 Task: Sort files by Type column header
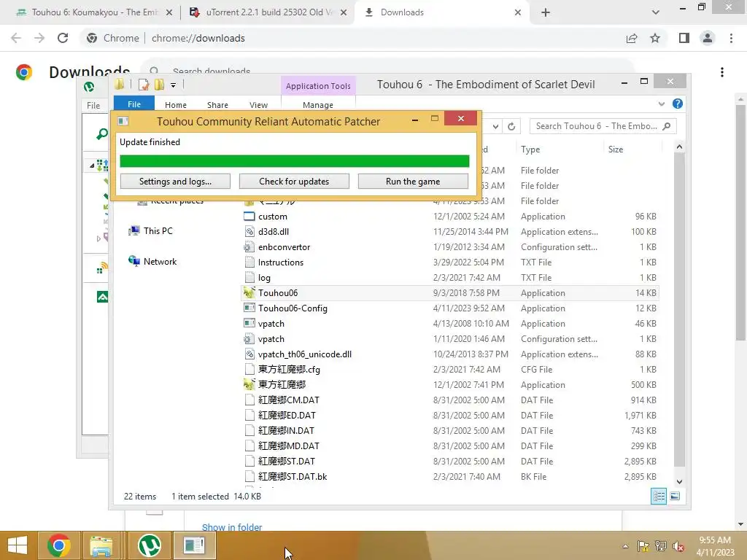[530, 149]
